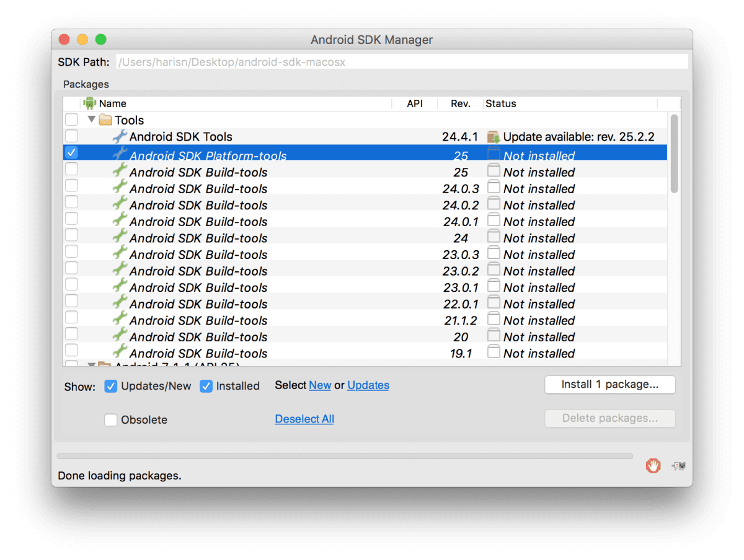Expand the Android 7.1.1 (API 25) section
The width and height of the screenshot is (744, 560).
click(x=92, y=365)
